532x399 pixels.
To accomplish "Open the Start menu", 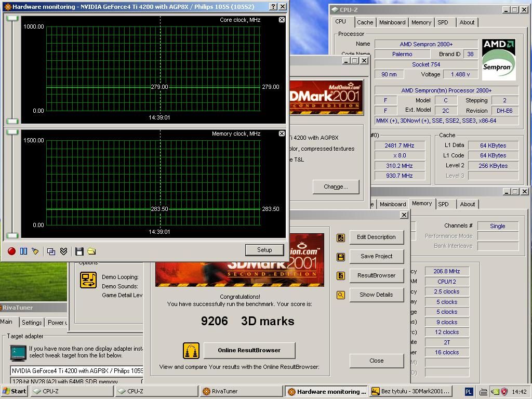I will click(14, 391).
